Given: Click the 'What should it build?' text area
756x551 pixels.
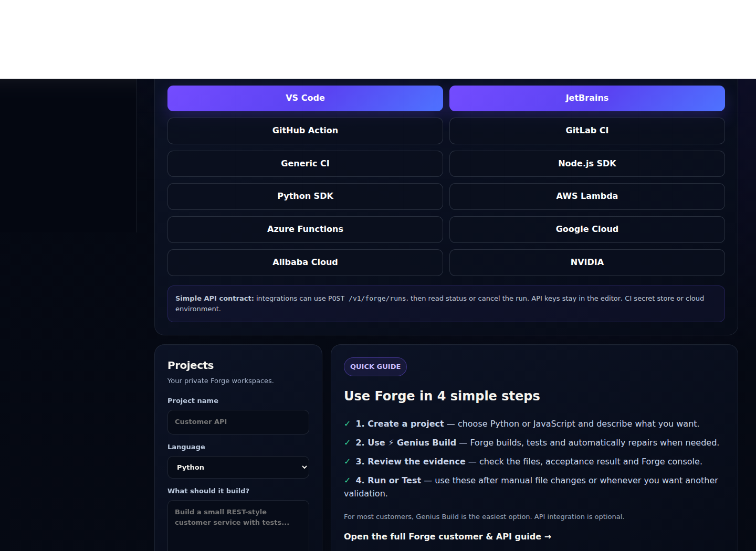Looking at the screenshot, I should click(x=238, y=525).
